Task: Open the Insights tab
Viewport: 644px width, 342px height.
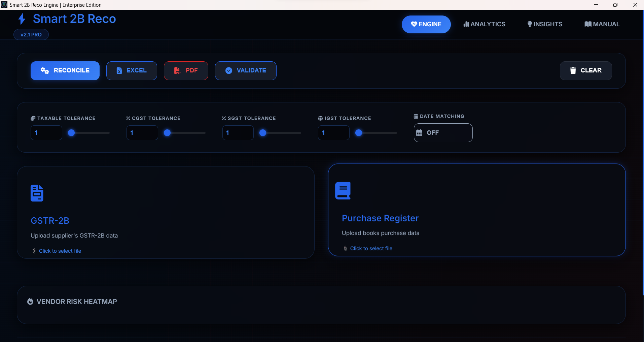Action: (x=545, y=24)
